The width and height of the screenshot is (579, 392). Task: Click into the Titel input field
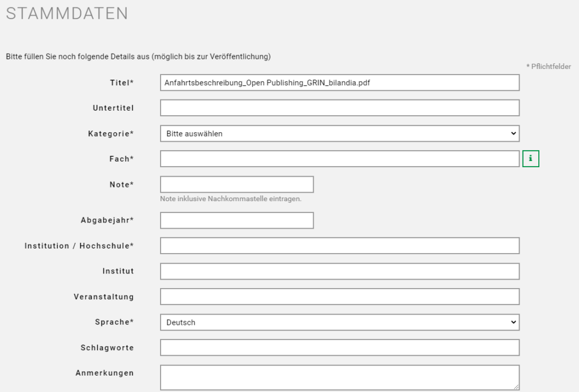[339, 82]
